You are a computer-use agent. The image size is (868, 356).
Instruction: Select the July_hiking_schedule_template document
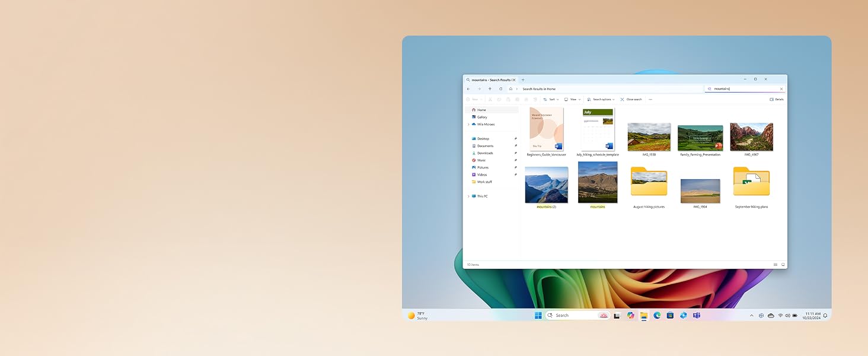pos(598,132)
